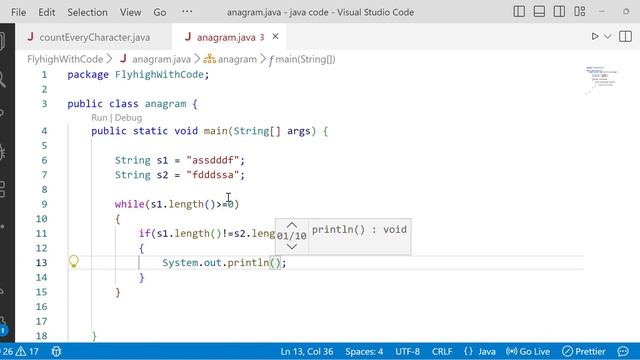Open the errors and warnings counter
This screenshot has width=640, height=360.
tap(19, 351)
